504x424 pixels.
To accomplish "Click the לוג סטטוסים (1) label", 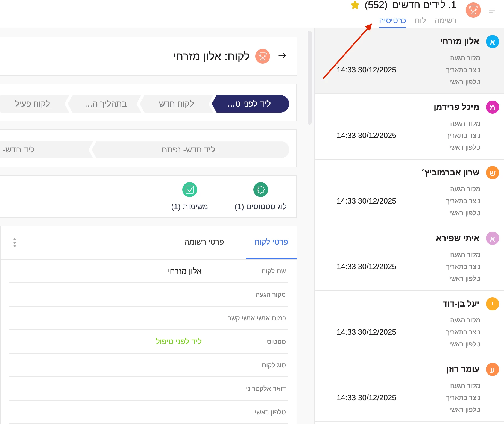I will (x=260, y=207).
